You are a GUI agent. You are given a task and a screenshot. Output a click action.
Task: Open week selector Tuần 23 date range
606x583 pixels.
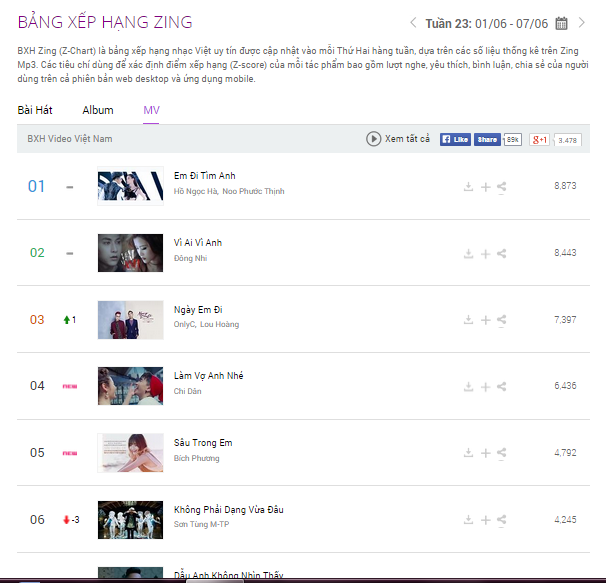pyautogui.click(x=487, y=24)
